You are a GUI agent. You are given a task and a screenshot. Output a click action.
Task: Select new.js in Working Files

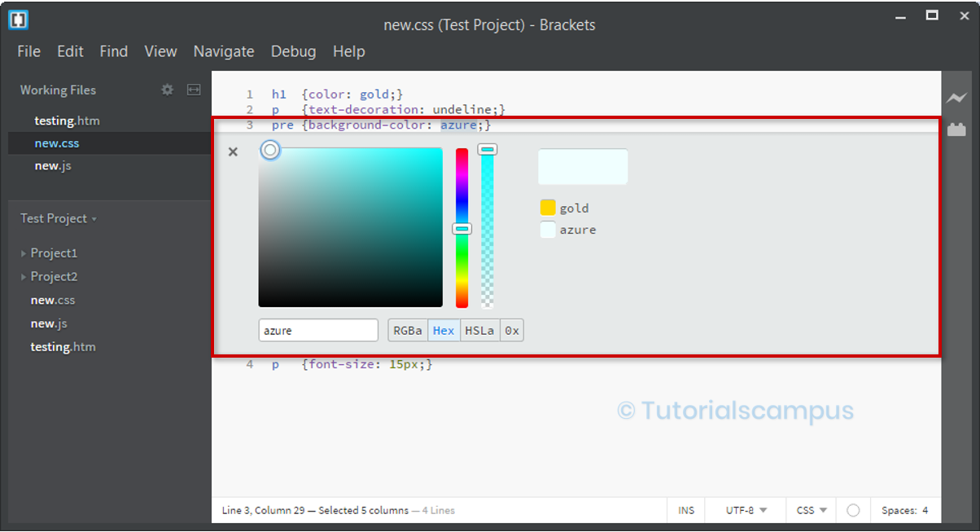tap(52, 165)
